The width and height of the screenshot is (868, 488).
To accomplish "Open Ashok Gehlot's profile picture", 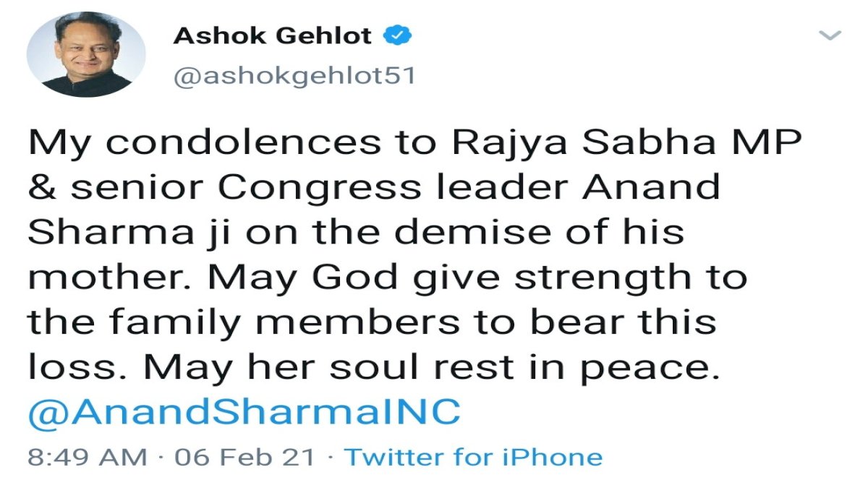I will (86, 54).
